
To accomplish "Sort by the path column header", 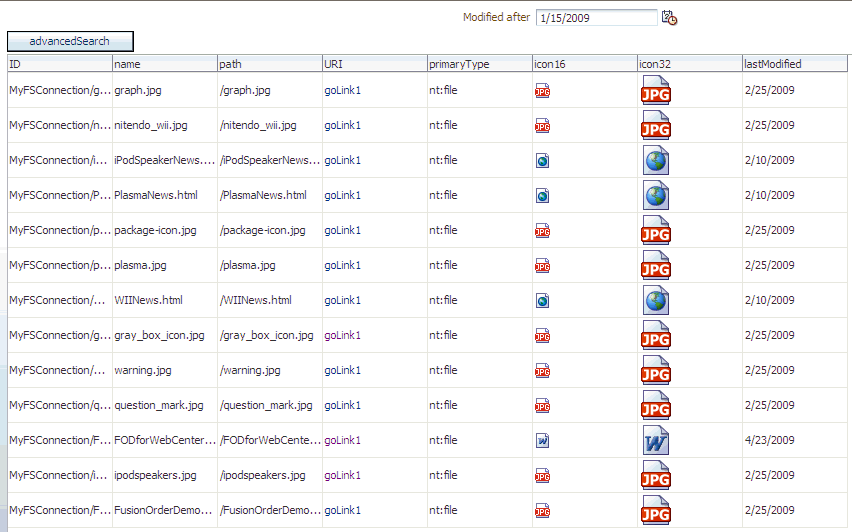I will 270,64.
